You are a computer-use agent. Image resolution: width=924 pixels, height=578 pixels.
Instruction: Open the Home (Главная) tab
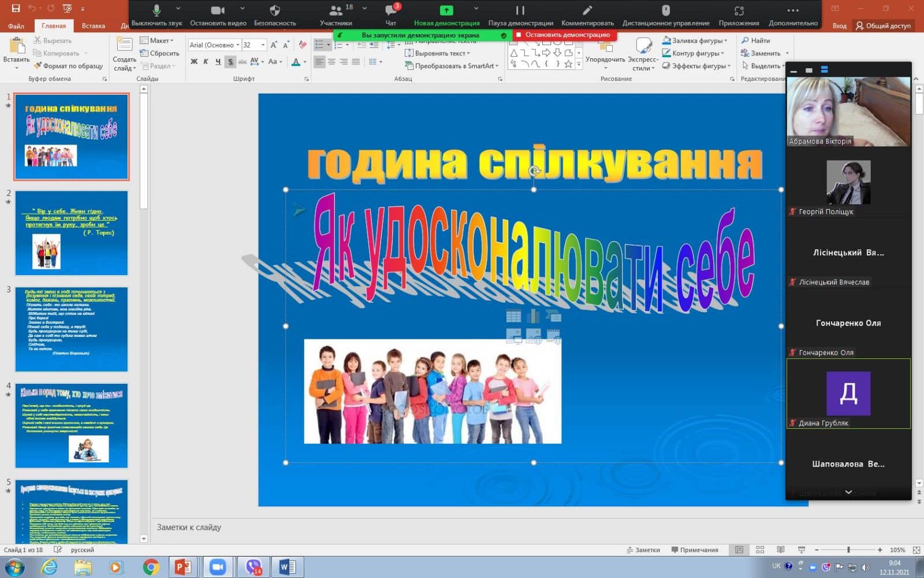(x=54, y=25)
